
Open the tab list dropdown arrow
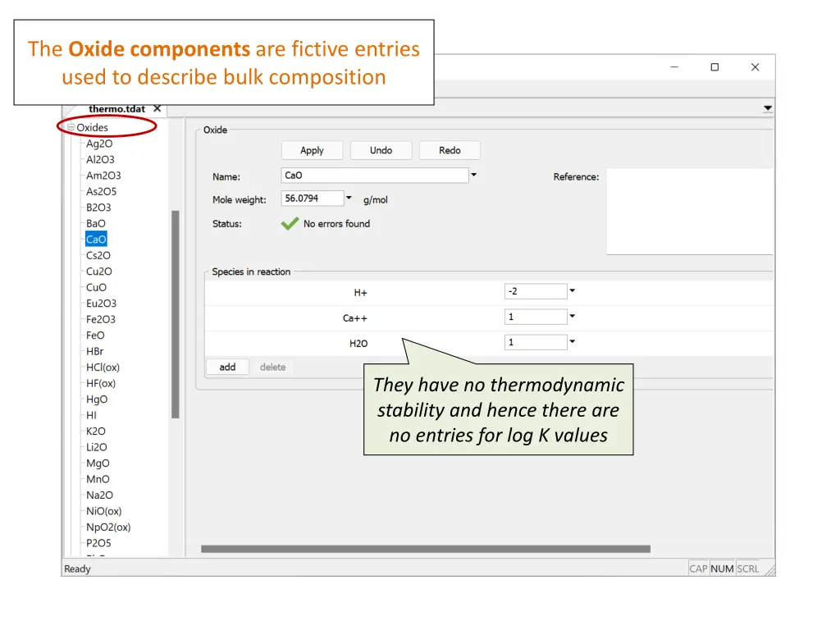768,108
